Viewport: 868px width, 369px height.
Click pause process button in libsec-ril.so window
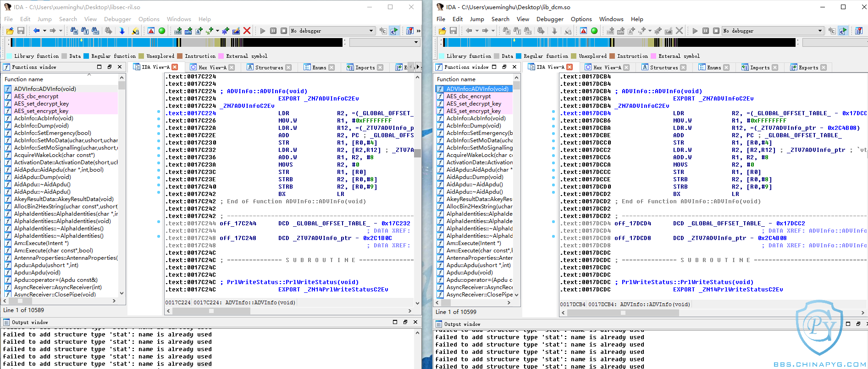pos(273,31)
